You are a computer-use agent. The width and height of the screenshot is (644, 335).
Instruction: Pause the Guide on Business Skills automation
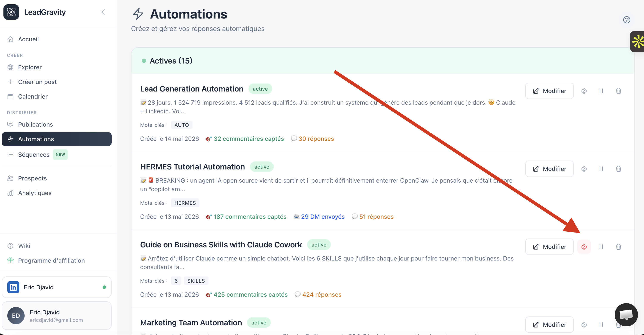pos(601,247)
